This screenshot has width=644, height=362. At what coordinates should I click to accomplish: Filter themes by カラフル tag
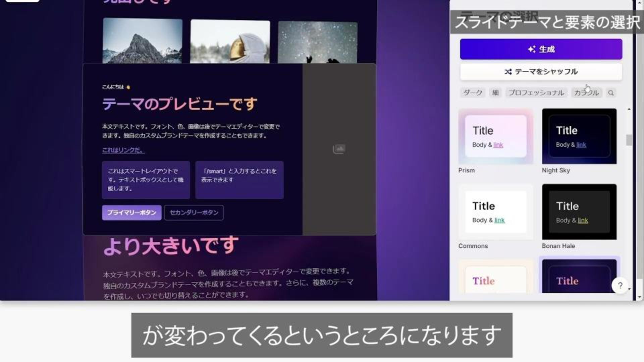coord(586,93)
